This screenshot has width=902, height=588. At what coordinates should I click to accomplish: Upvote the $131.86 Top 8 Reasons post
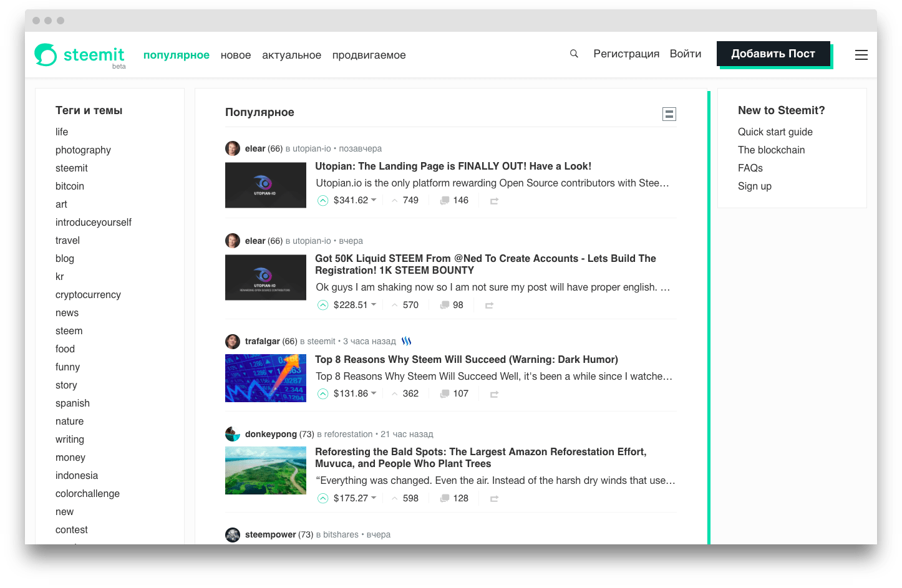click(322, 393)
